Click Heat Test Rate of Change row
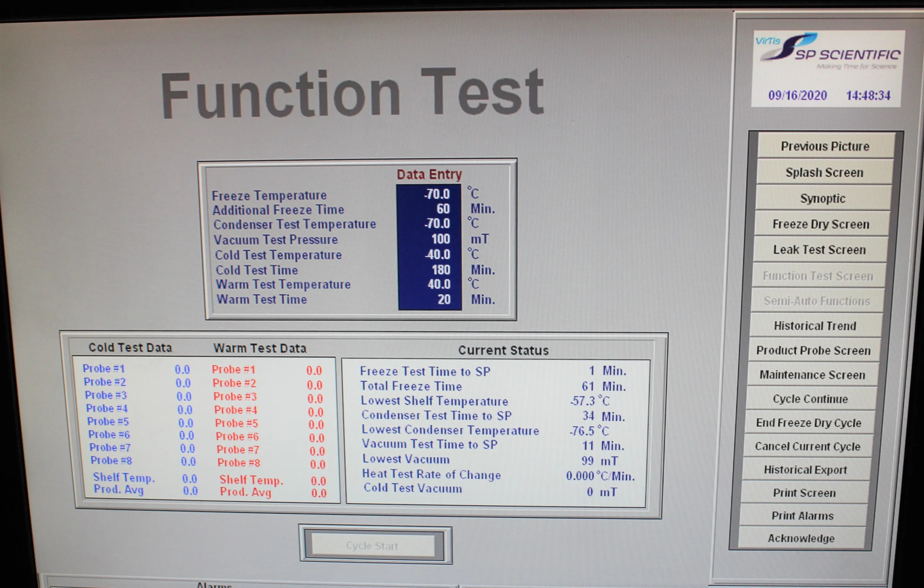The width and height of the screenshot is (924, 588). pos(498,475)
